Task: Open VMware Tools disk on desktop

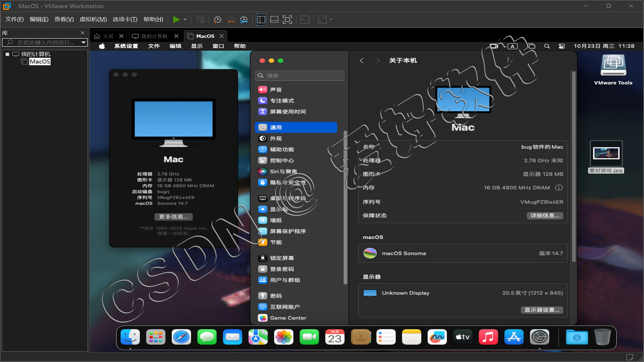Action: [613, 70]
